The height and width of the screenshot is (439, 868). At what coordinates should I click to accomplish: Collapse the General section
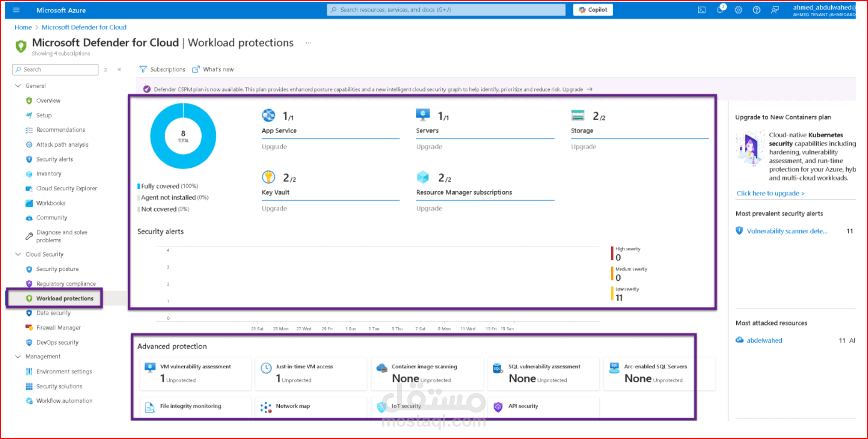coord(18,86)
